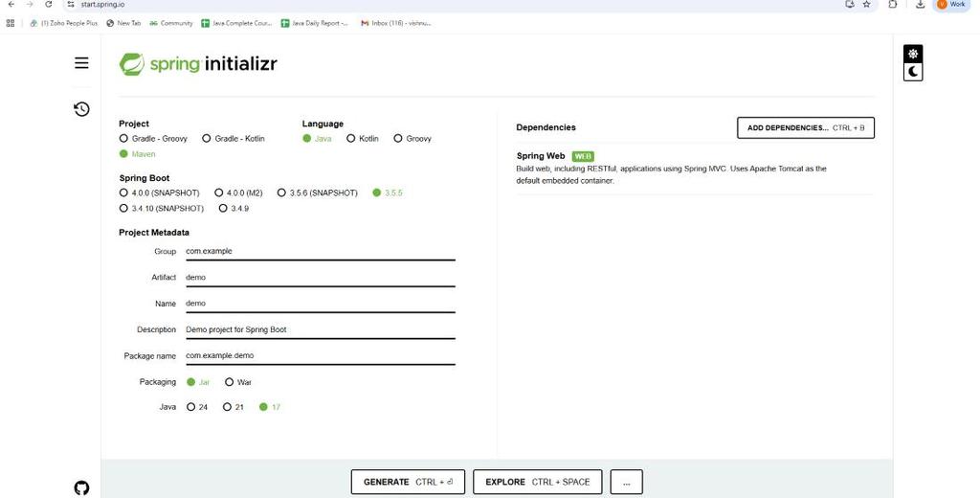Switch to light theme sun icon

tap(913, 54)
